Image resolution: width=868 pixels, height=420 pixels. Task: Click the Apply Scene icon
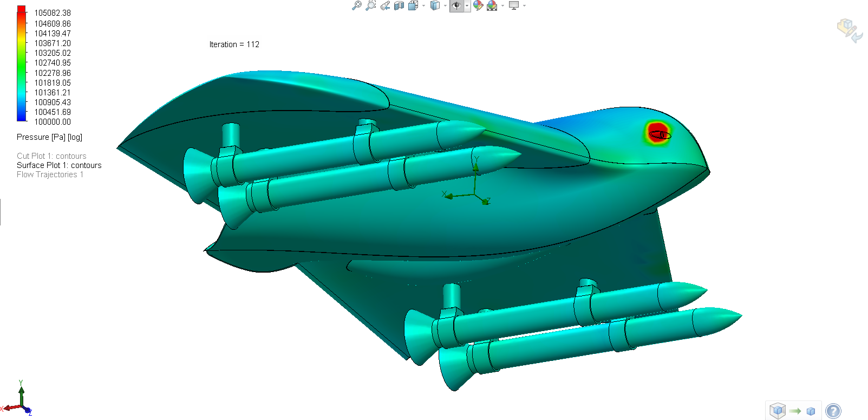[492, 5]
